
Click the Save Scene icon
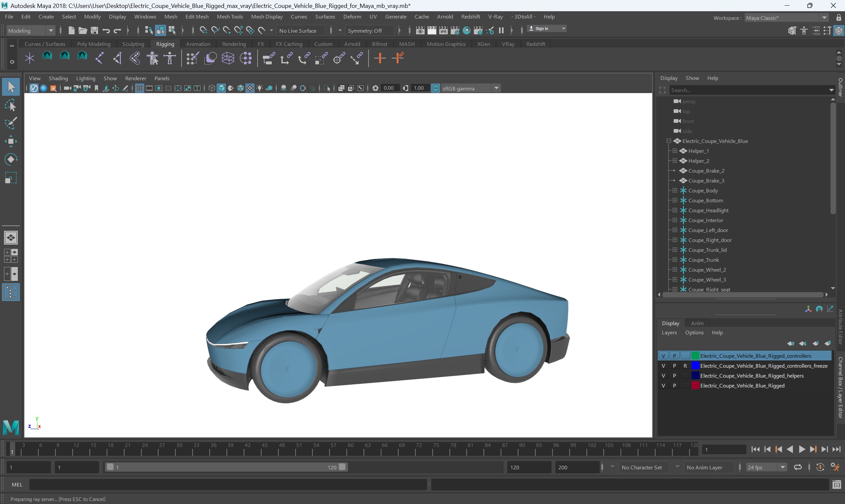[94, 31]
